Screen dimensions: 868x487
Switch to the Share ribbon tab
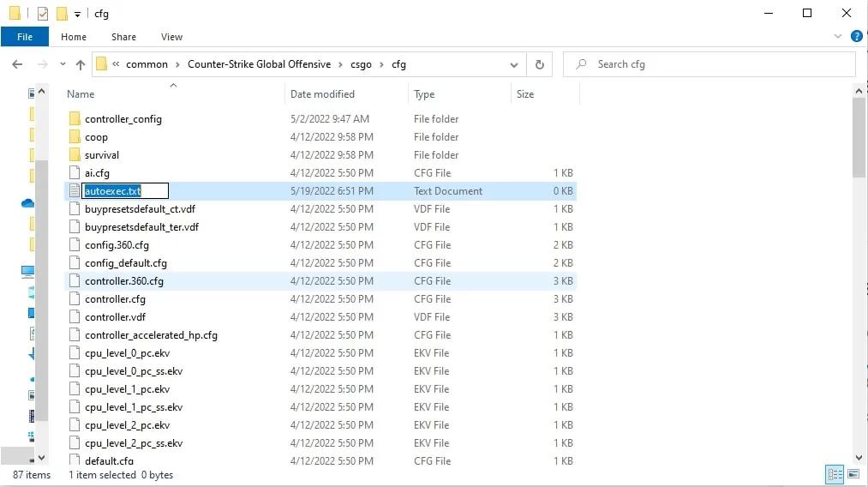[123, 37]
